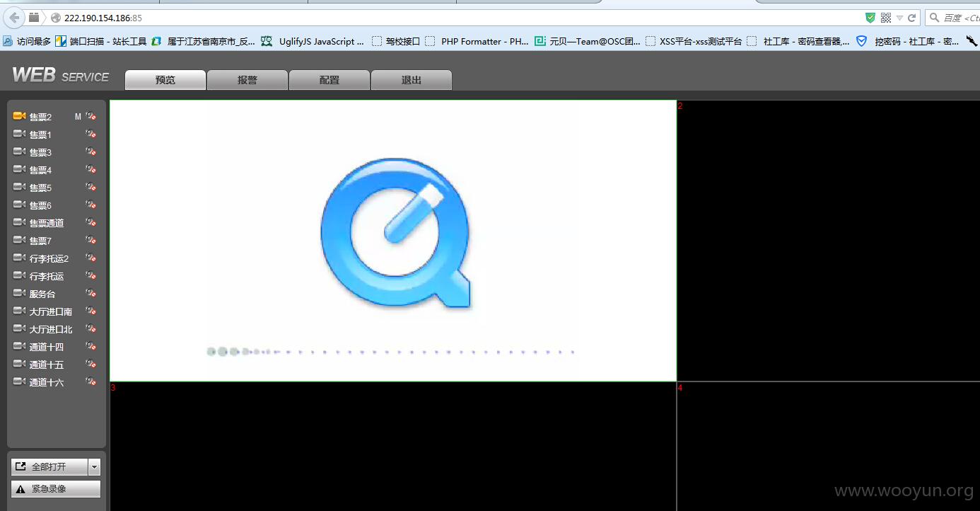Viewport: 980px width, 511px height.
Task: Open the XSS平台-xss测试平台 bookmark
Action: point(694,42)
